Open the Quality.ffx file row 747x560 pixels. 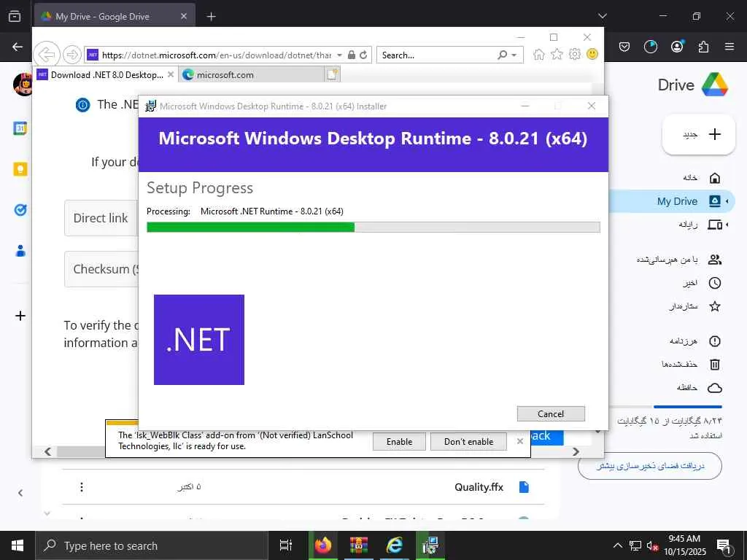pos(303,486)
